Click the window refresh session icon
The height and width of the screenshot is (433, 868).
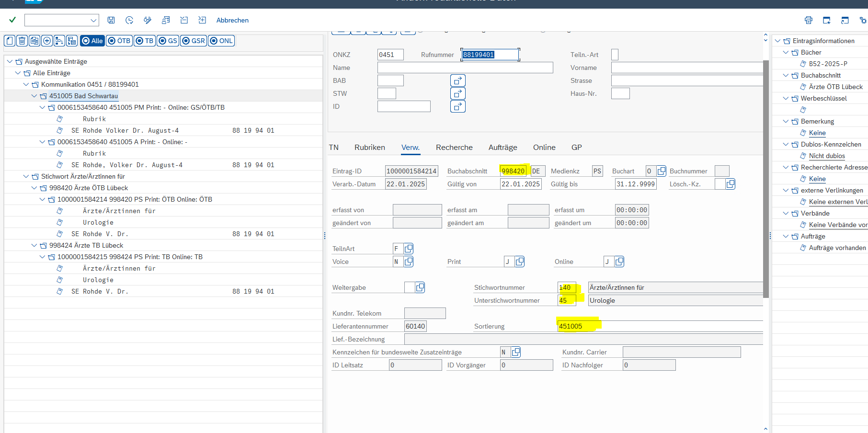[x=845, y=20]
